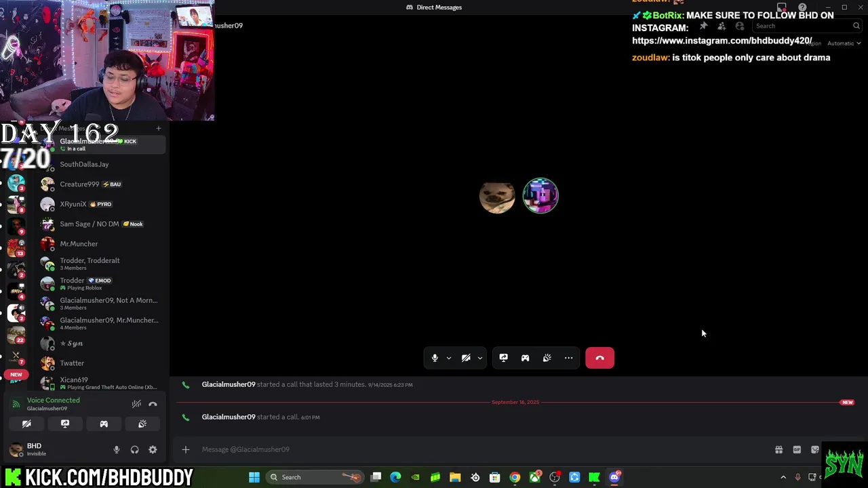868x488 pixels.
Task: Send a gift with gift icon
Action: click(x=778, y=449)
